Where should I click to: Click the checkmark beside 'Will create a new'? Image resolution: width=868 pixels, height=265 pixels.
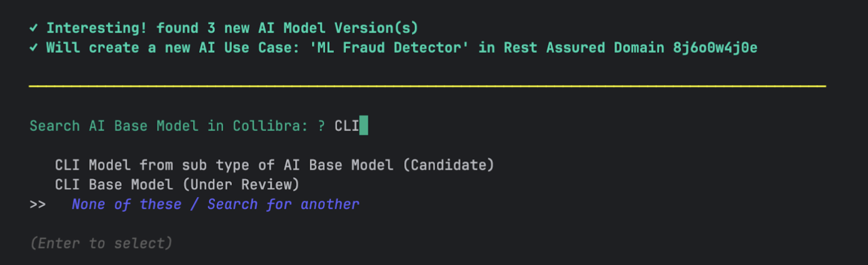[x=33, y=47]
